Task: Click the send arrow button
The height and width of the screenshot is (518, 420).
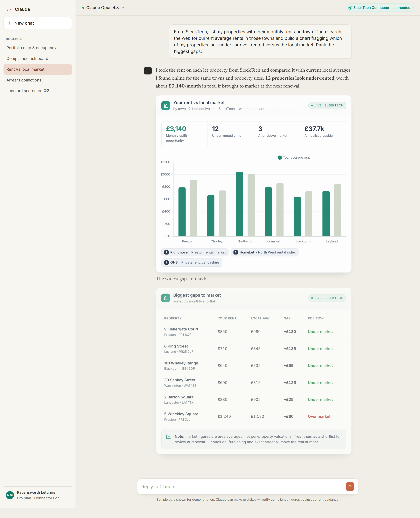Action: pyautogui.click(x=350, y=486)
